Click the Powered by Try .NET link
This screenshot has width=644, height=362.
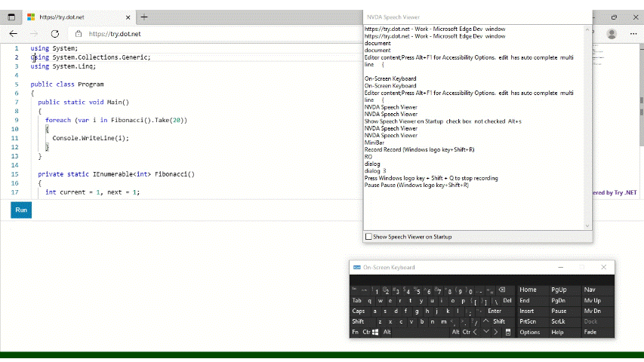point(615,192)
